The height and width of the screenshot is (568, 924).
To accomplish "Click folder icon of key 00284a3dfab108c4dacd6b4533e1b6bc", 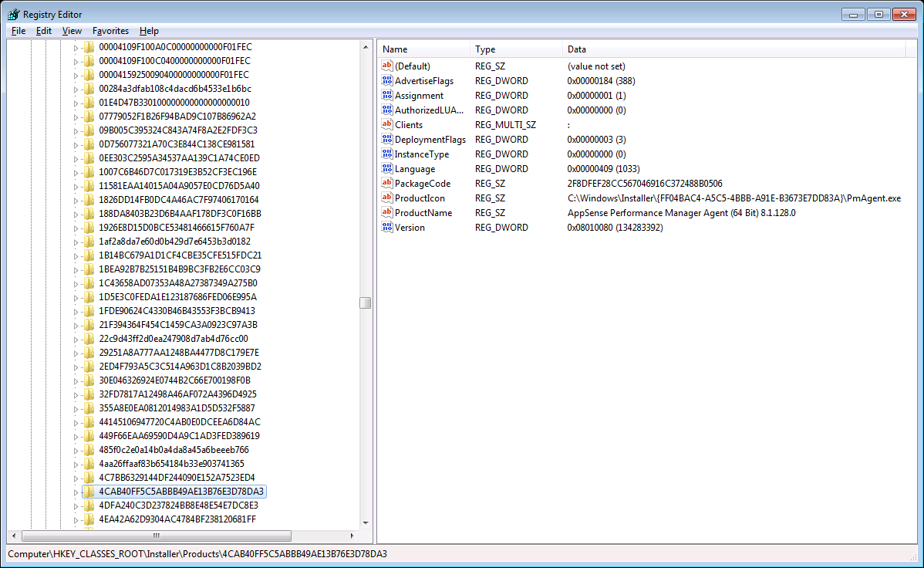I will coord(89,89).
